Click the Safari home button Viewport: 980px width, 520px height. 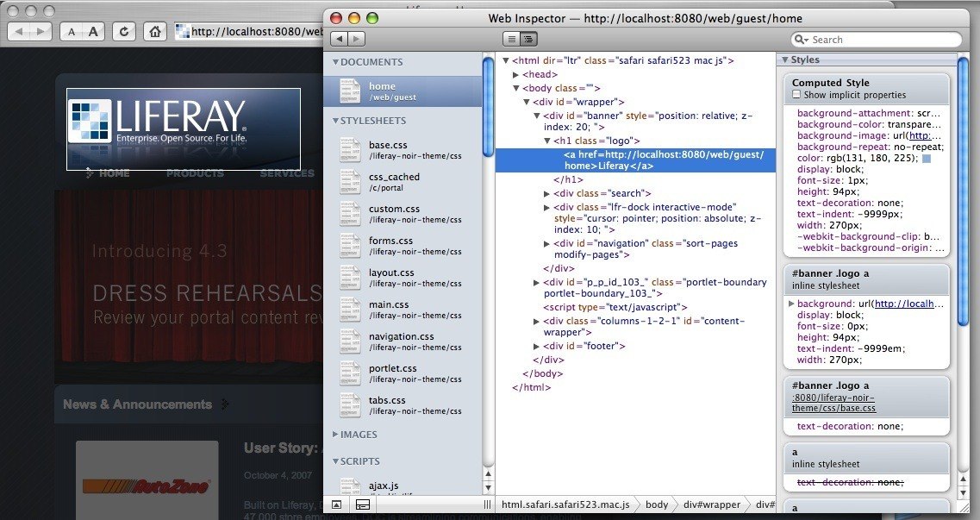point(154,32)
